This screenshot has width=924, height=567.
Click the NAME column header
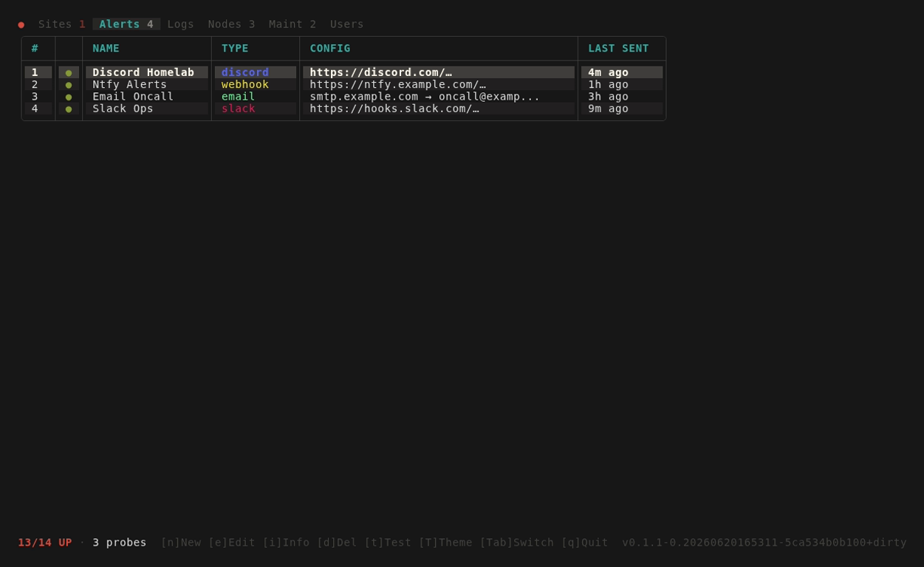[106, 48]
